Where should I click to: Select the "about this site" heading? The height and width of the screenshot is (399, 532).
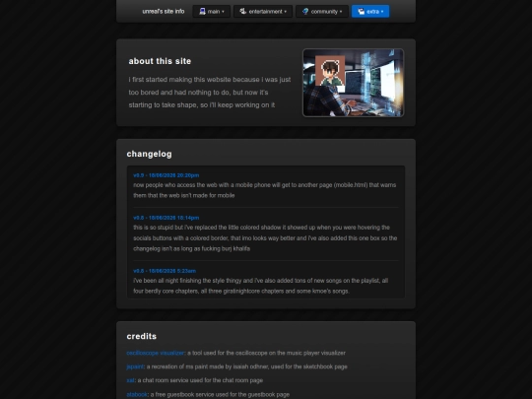tap(160, 61)
